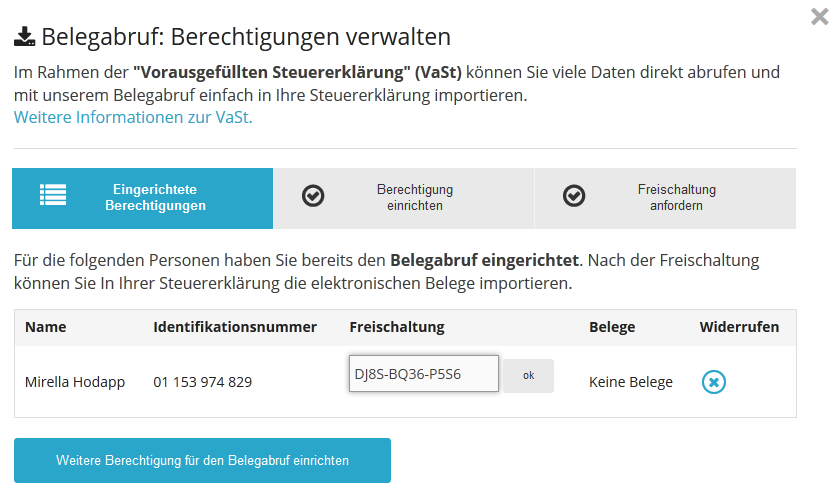836x498 pixels.
Task: Close the Belegabruf dialog with the X
Action: tap(818, 16)
